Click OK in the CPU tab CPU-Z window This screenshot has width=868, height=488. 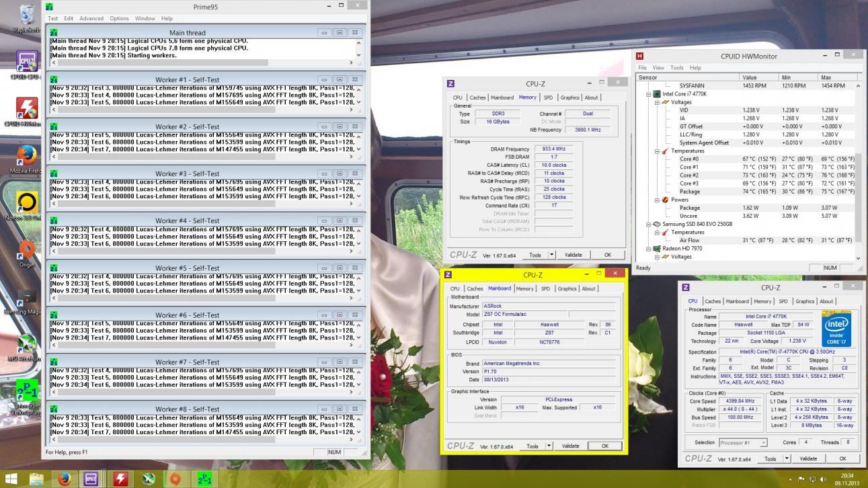pos(842,458)
